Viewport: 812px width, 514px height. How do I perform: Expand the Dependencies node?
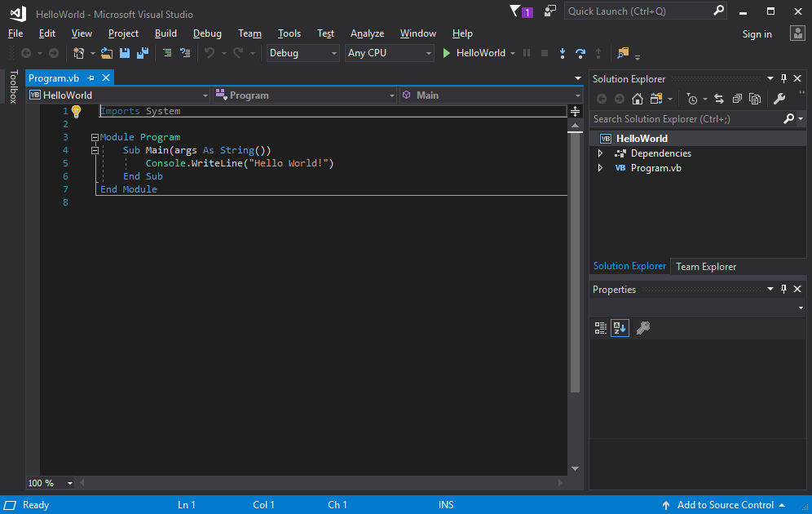coord(601,153)
